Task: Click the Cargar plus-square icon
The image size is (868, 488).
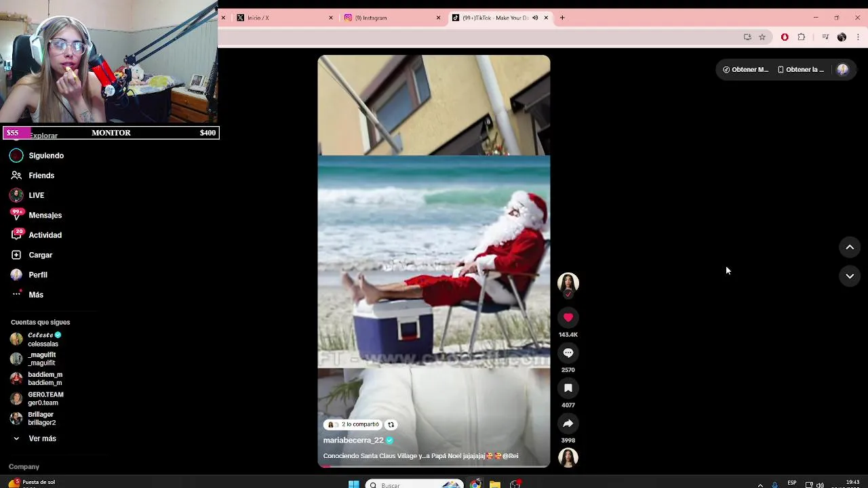Action: 16,255
